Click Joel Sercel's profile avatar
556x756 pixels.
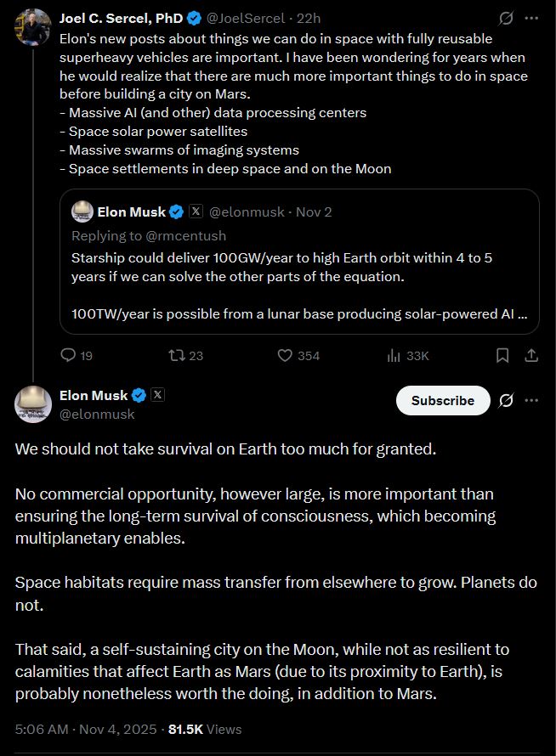33,26
